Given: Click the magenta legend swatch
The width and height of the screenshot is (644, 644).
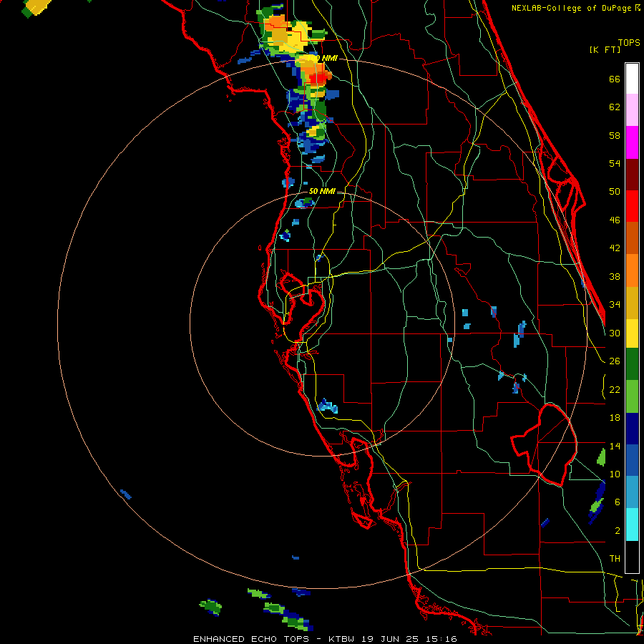Looking at the screenshot, I should click(632, 142).
